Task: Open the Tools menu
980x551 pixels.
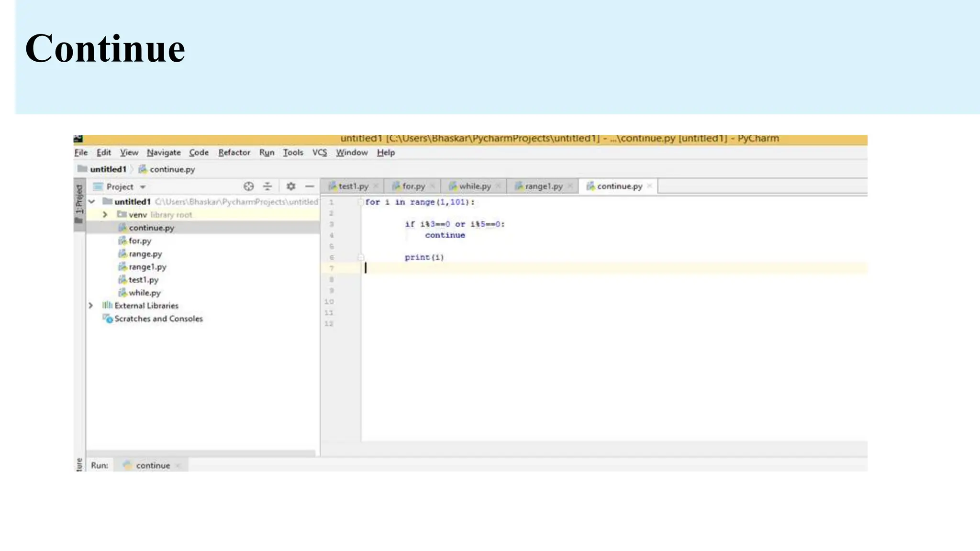Action: [293, 153]
